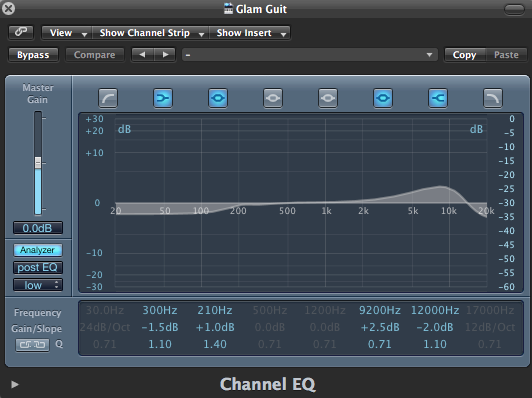Screen dimensions: 532x398
Task: Enable the 500Hz parametric band
Action: click(x=273, y=98)
